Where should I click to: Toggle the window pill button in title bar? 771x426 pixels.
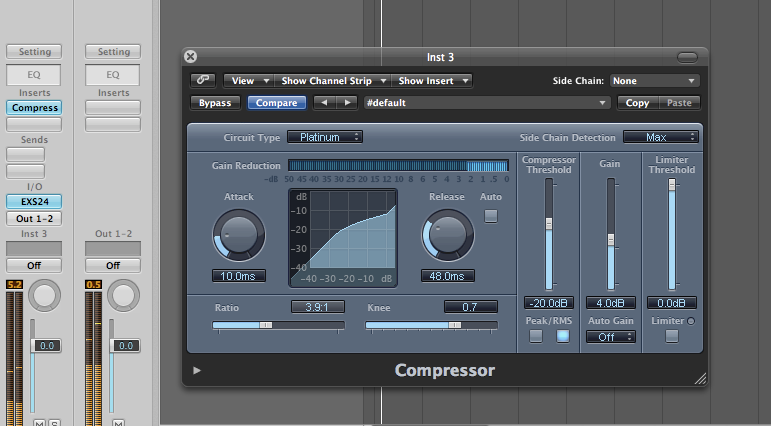tap(687, 58)
